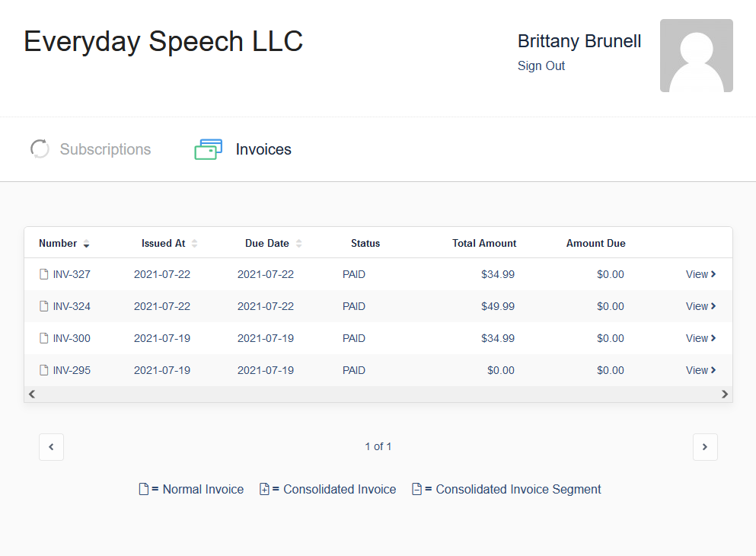Viewport: 756px width, 556px height.
Task: Sort invoices by Number column
Action: coord(64,243)
